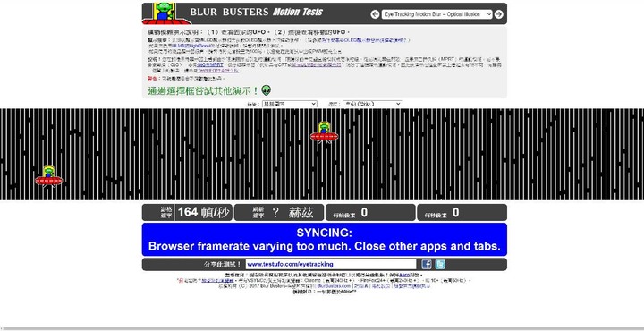Click the Blur Busters UFO logo
644x331 pixels.
point(166,13)
